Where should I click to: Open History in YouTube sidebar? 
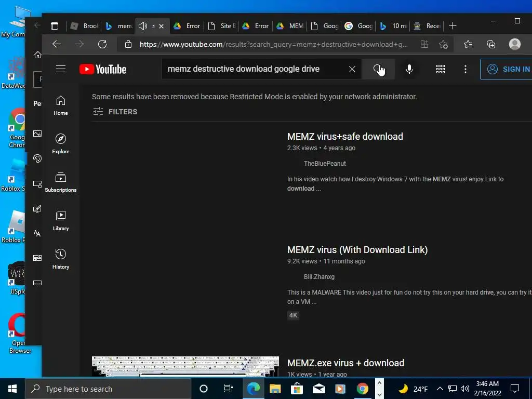tap(61, 259)
